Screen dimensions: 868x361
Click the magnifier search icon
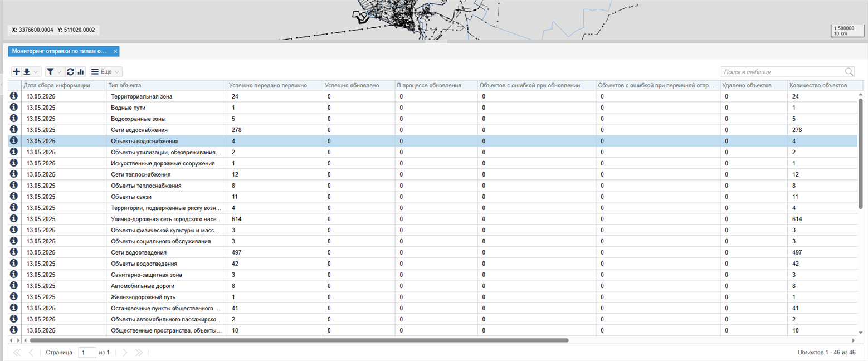tap(849, 72)
